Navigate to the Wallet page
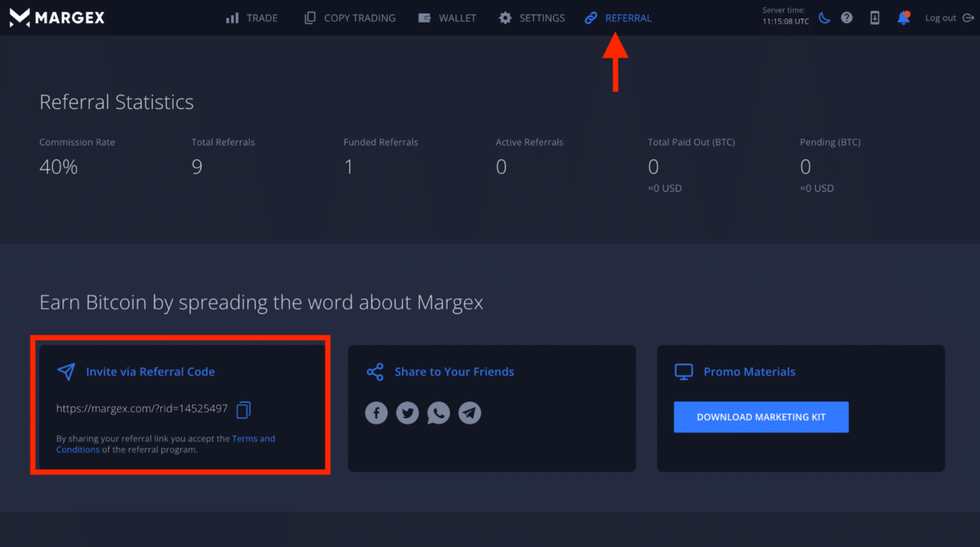980x547 pixels. 447,17
